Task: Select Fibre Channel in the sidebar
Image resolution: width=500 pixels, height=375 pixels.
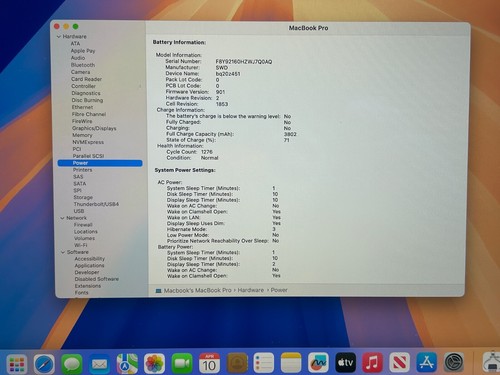Action: click(x=89, y=114)
